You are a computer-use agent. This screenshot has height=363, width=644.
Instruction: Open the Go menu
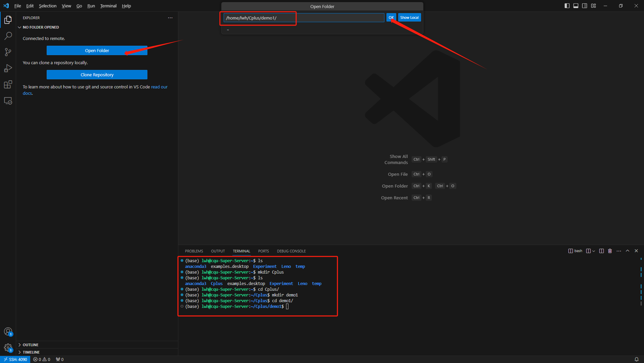(x=79, y=6)
